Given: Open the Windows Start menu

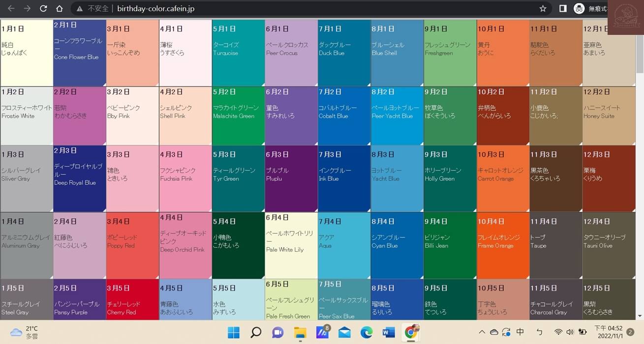Looking at the screenshot, I should pyautogui.click(x=234, y=332).
